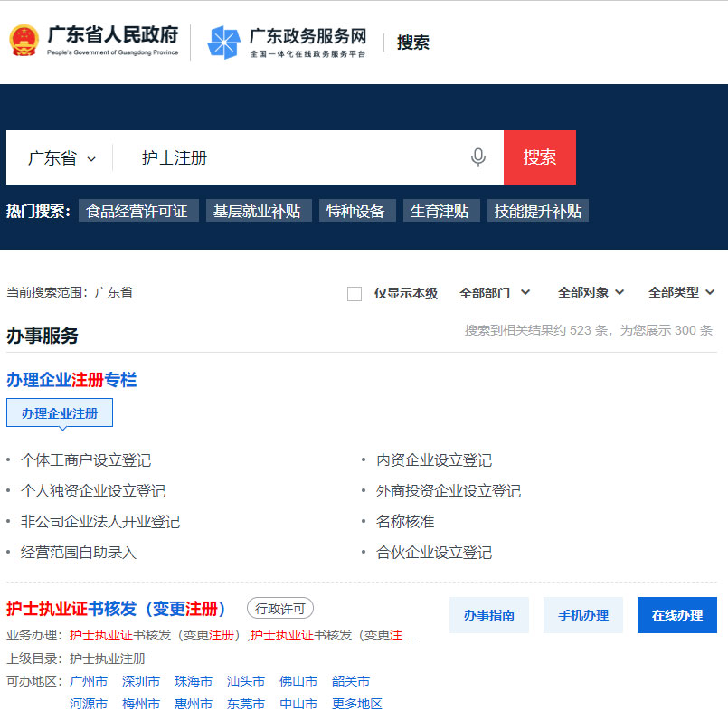Open the 广东省 region dropdown
728x720 pixels.
point(61,158)
